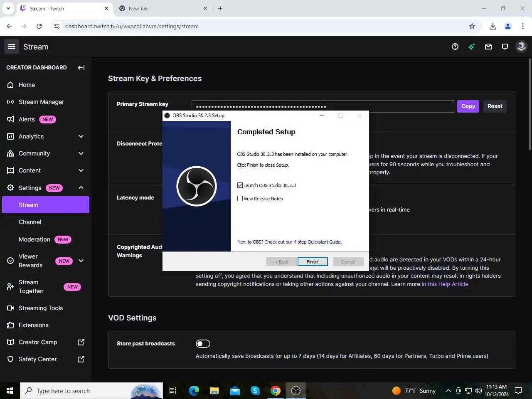This screenshot has height=399, width=532.
Task: Toggle Store past broadcasts switch
Action: [x=203, y=344]
